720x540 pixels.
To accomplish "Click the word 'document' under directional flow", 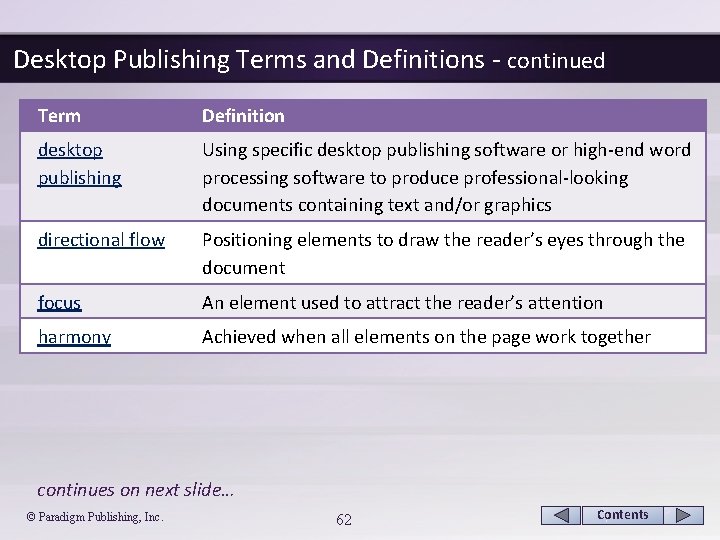I will (244, 268).
